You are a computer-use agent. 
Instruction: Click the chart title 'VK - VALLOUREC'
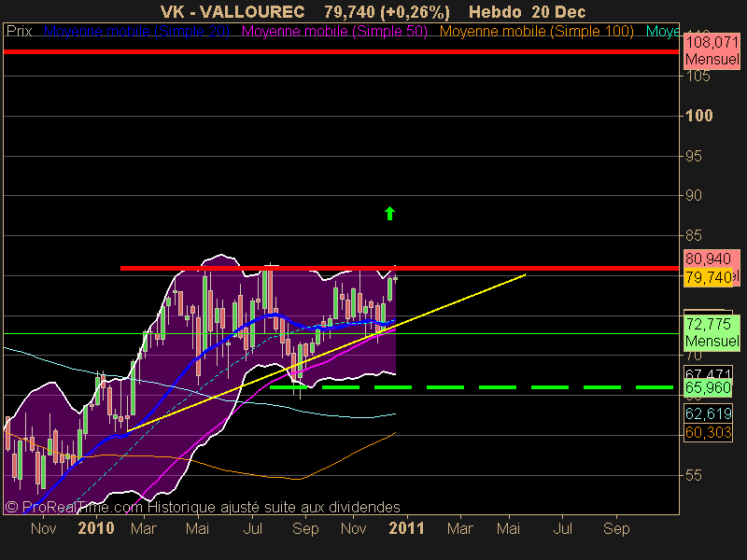[x=233, y=12]
